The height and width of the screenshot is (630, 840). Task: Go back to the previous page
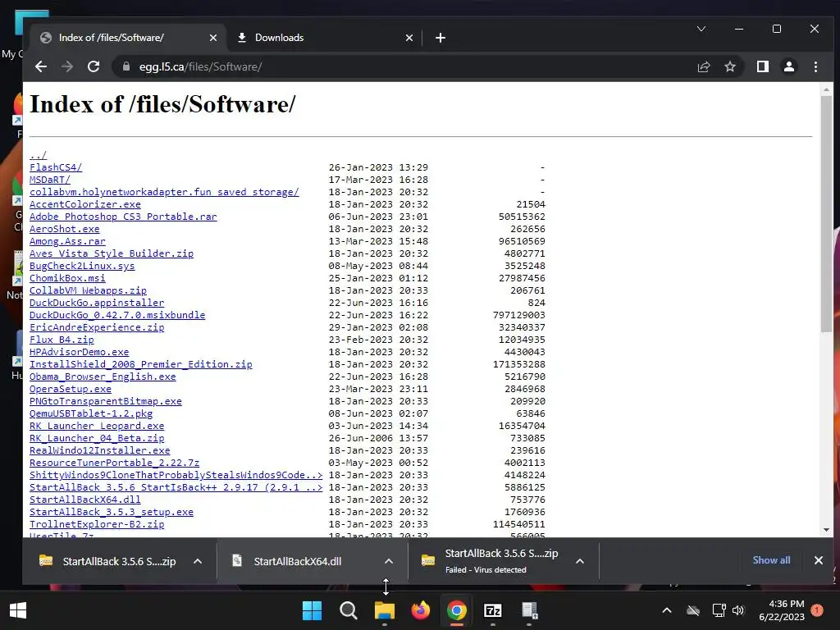(x=41, y=66)
